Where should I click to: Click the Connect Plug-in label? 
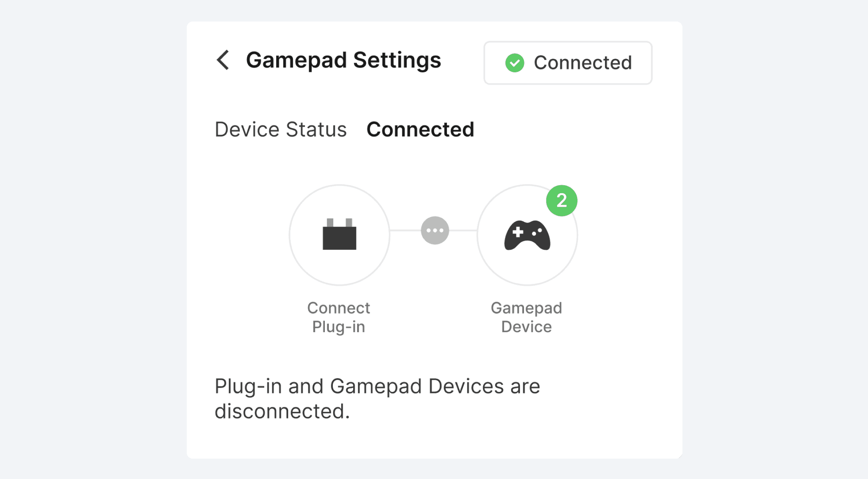tap(338, 317)
